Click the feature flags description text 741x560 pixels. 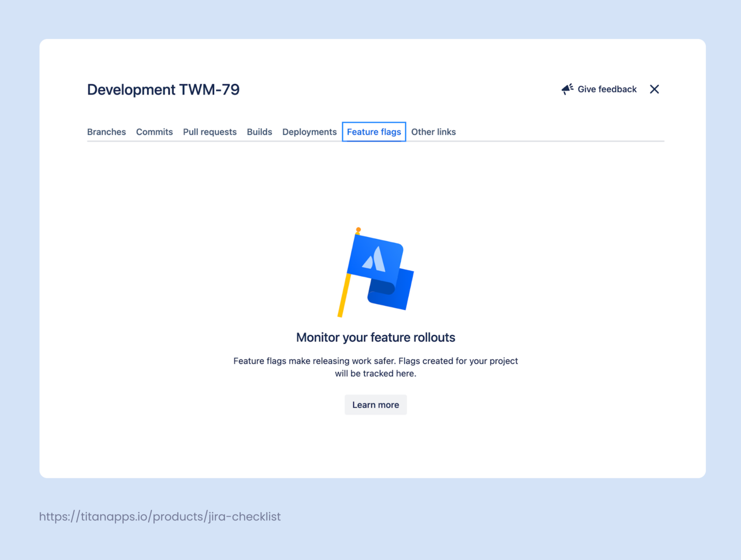[375, 367]
